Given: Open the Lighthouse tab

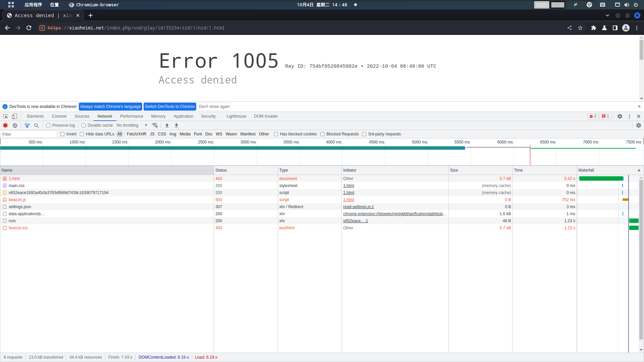Looking at the screenshot, I should [x=236, y=116].
